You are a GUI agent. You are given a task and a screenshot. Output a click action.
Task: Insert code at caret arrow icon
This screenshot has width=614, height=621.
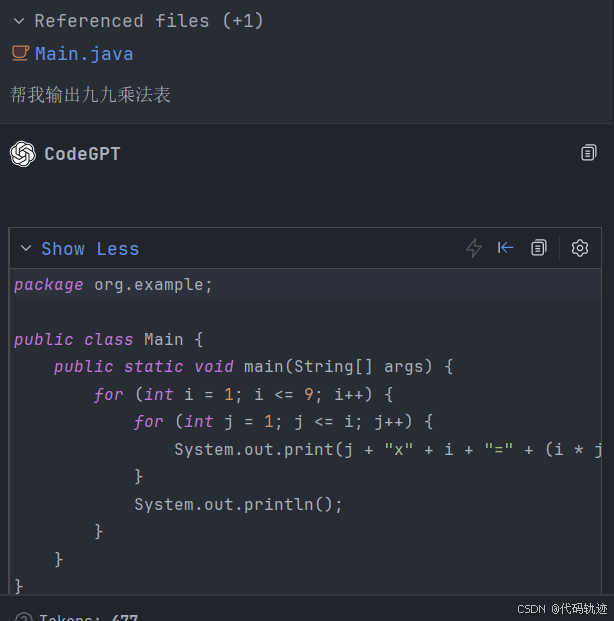[x=505, y=248]
